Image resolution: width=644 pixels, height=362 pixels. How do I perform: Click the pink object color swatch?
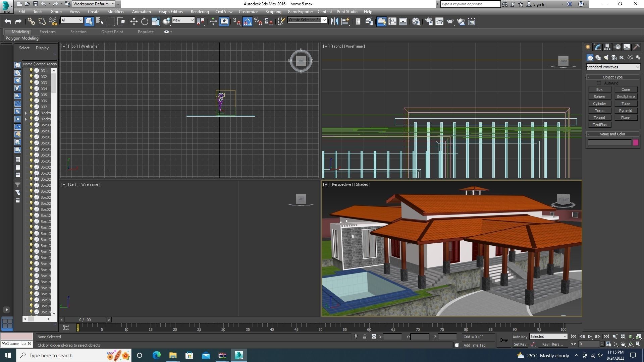point(636,143)
